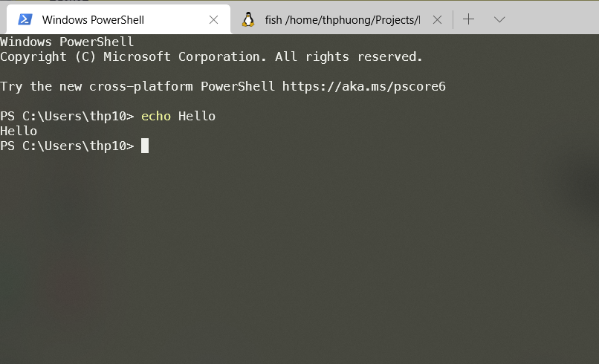Click the Tux penguin icon on the fish tab
This screenshot has width=599, height=364.
pos(248,19)
